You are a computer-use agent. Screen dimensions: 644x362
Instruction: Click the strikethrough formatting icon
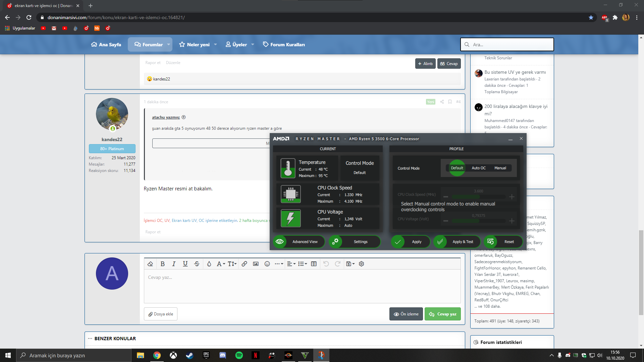[x=197, y=264]
